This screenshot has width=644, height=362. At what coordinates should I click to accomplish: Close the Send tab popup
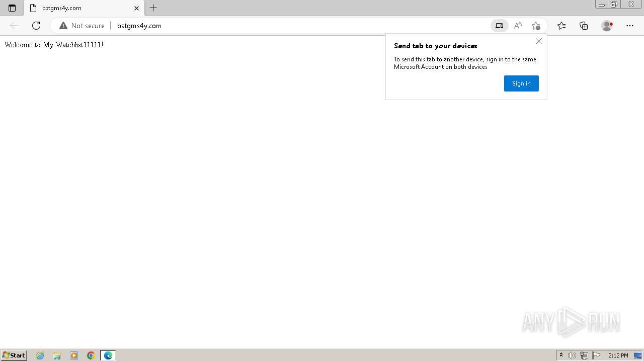click(x=539, y=41)
